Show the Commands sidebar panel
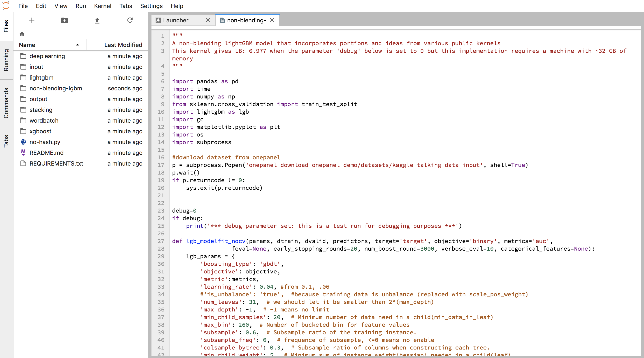Viewport: 644px width, 358px height. click(6, 103)
